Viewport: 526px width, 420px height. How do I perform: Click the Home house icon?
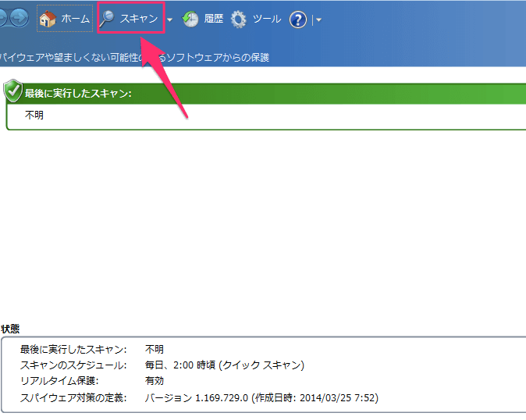click(48, 19)
